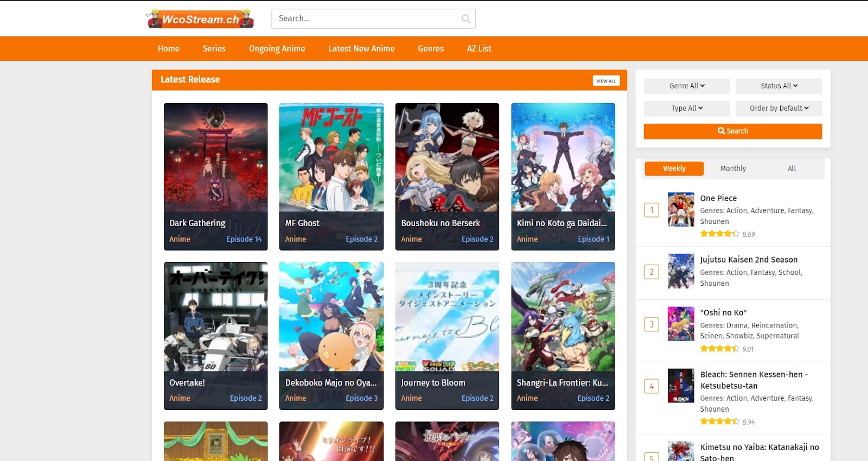868x461 pixels.
Task: Expand the Status All dropdown
Action: [779, 86]
